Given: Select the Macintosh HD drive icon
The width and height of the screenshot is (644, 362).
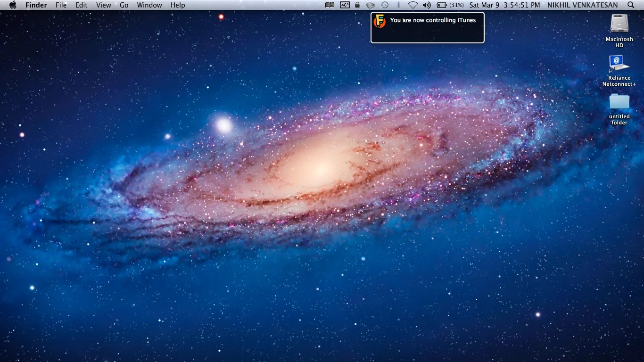Looking at the screenshot, I should click(619, 24).
